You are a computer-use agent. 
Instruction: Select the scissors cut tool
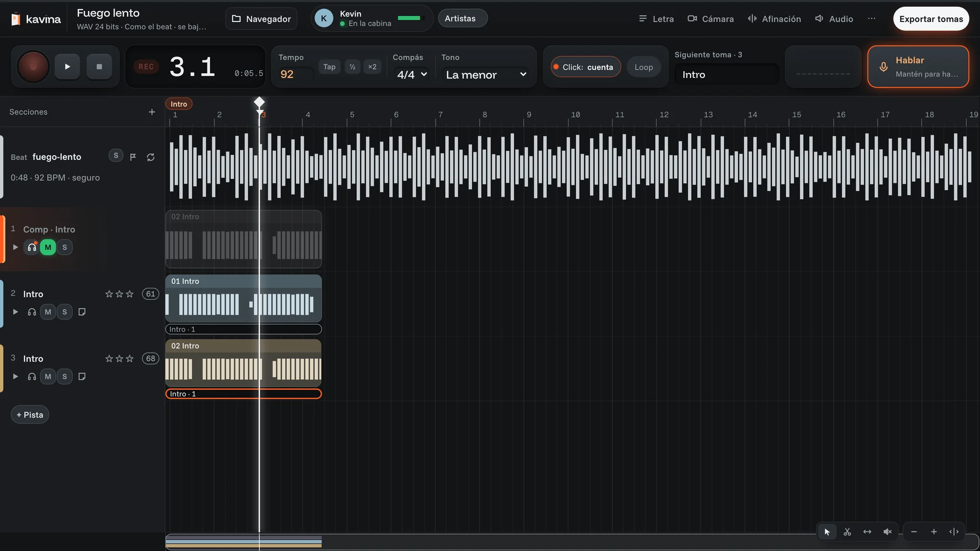point(847,532)
